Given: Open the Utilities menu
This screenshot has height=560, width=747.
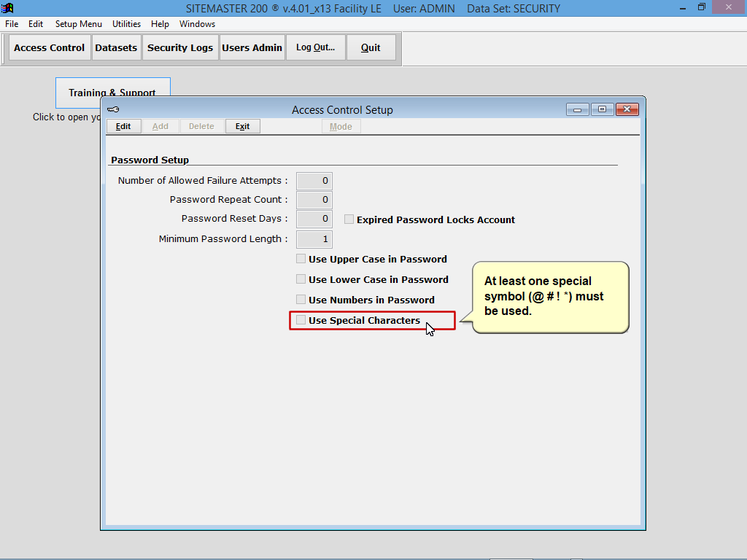Looking at the screenshot, I should [x=127, y=24].
